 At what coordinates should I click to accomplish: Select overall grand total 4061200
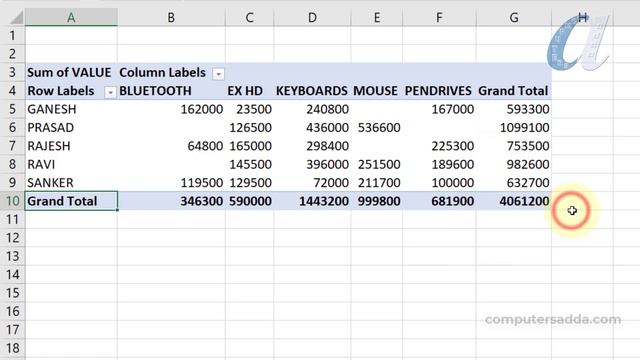(514, 201)
